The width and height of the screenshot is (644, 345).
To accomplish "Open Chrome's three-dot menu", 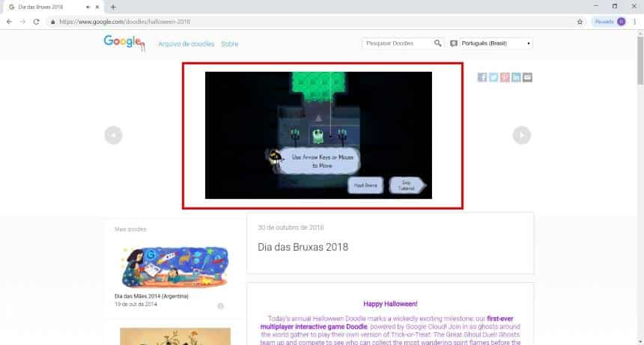I will click(x=634, y=22).
